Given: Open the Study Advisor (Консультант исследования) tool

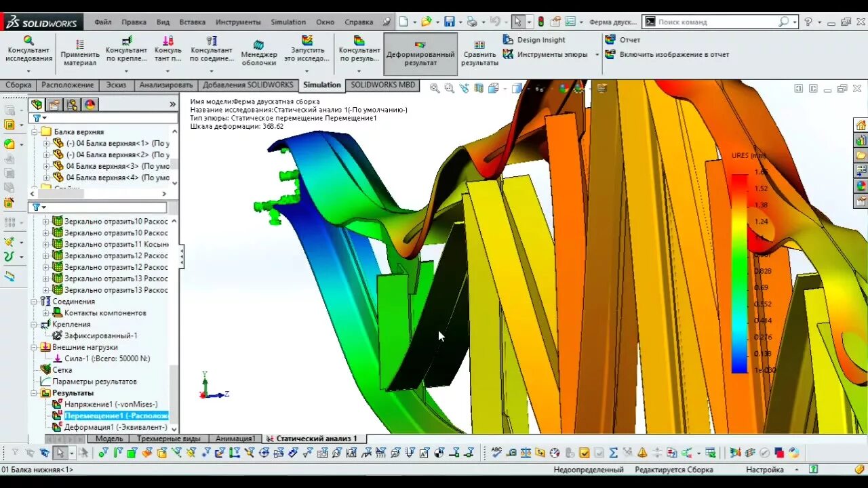Looking at the screenshot, I should pyautogui.click(x=28, y=50).
